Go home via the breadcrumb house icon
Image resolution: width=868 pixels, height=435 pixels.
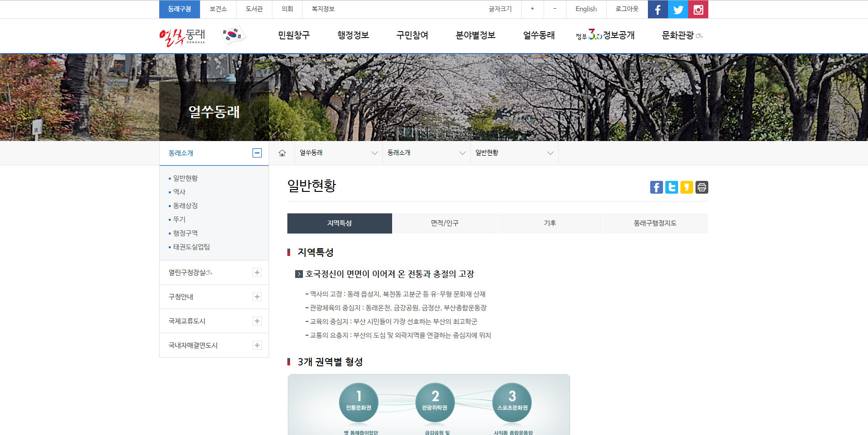[281, 152]
